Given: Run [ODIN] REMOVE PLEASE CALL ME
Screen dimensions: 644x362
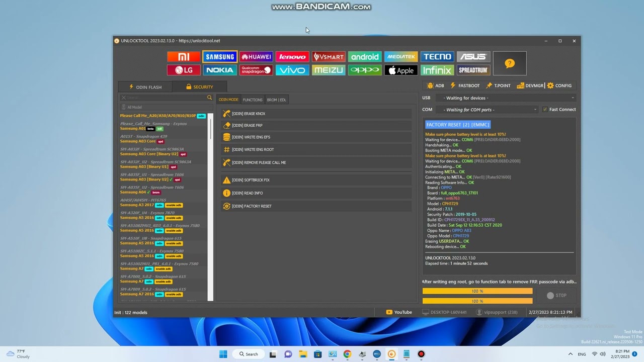Looking at the screenshot, I should (x=316, y=162).
